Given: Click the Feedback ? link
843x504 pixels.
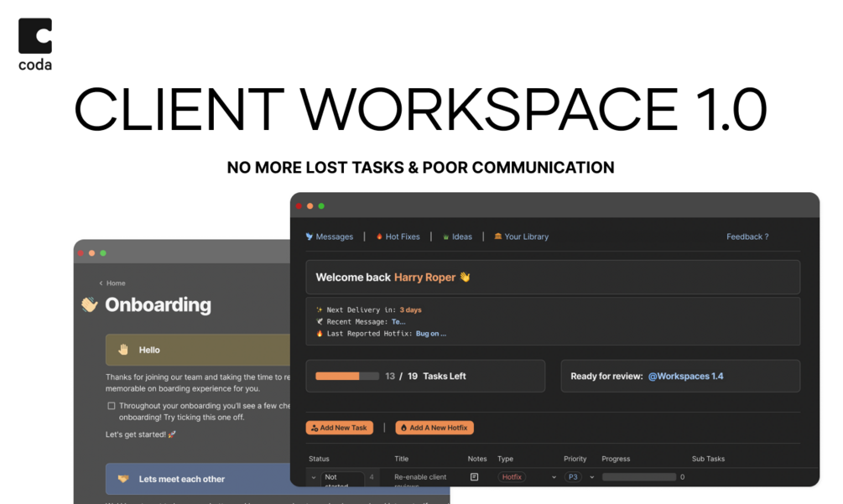Looking at the screenshot, I should [747, 236].
